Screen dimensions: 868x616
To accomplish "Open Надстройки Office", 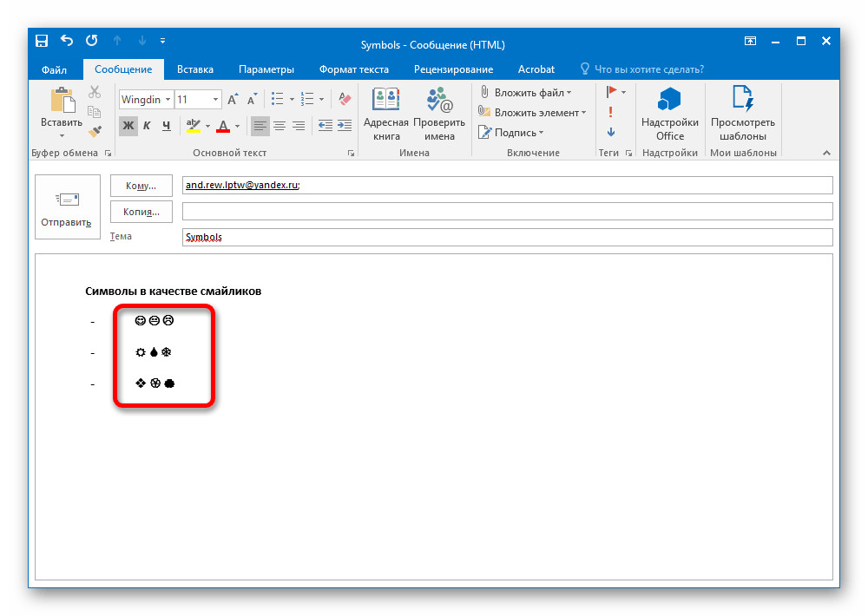I will coord(670,114).
